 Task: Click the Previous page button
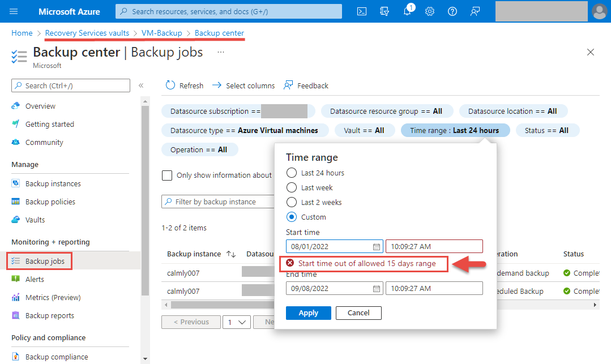pos(191,322)
